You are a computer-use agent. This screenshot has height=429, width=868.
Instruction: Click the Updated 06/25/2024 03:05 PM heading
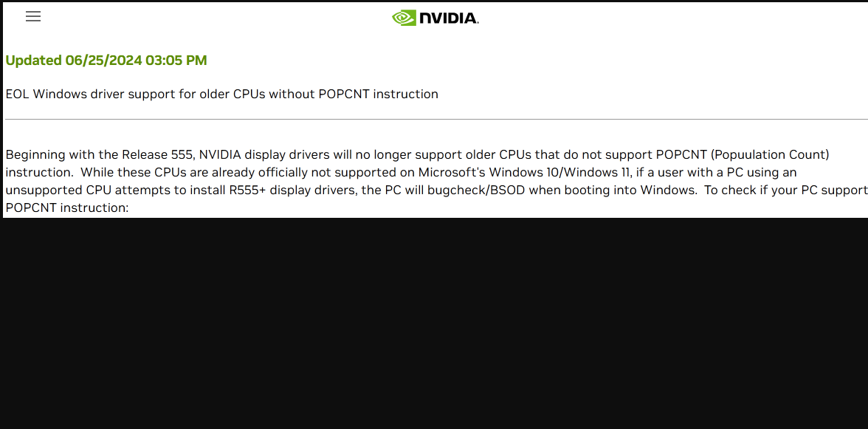[x=106, y=60]
